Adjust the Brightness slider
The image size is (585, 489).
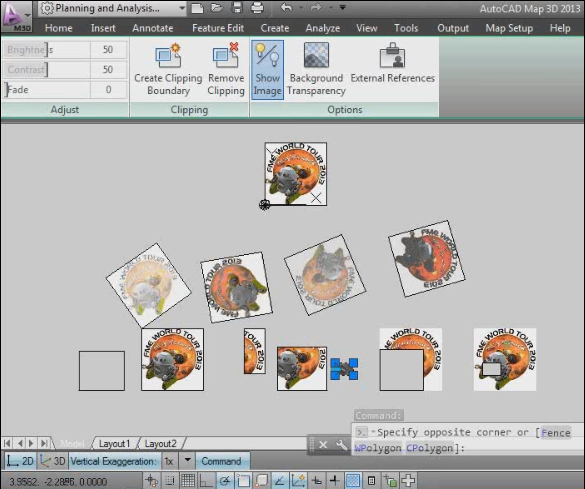pyautogui.click(x=47, y=50)
